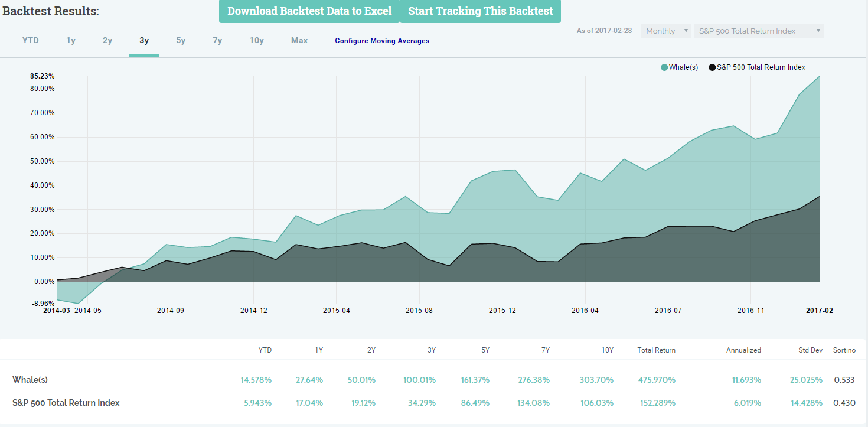
Task: Click the Whale(s) row label
Action: pyautogui.click(x=30, y=380)
